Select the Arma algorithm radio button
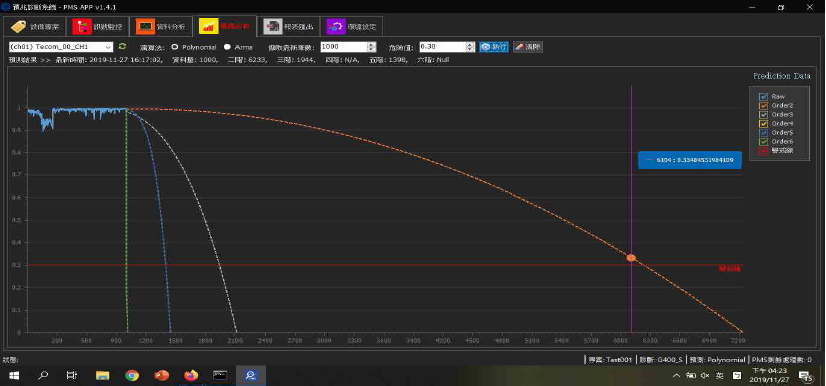Image resolution: width=826 pixels, height=386 pixels. 227,47
